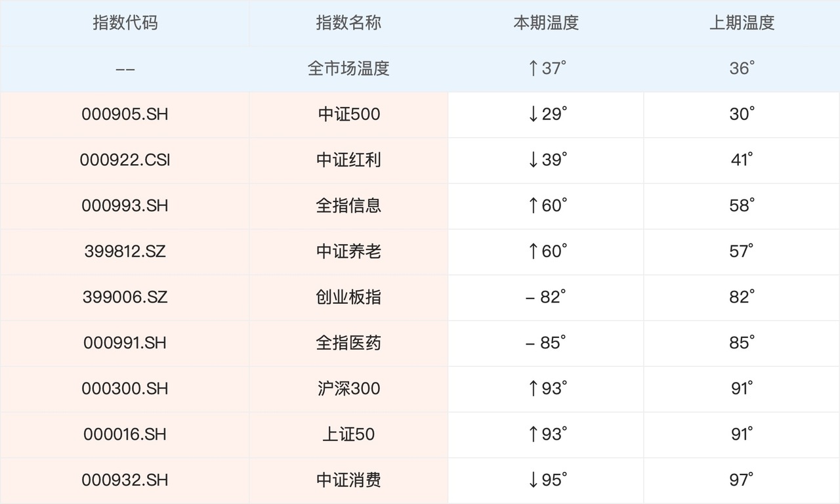Image resolution: width=840 pixels, height=504 pixels.
Task: Select the 全指医药 index name
Action: click(348, 343)
